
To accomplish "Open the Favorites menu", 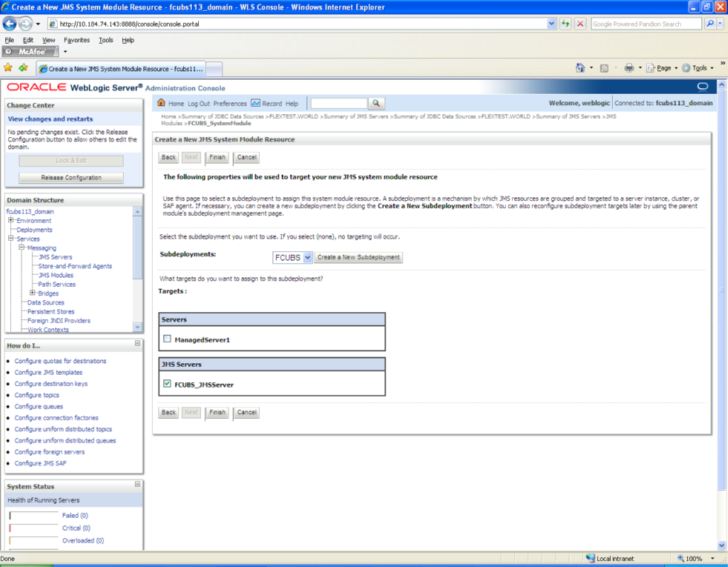I will pos(77,40).
